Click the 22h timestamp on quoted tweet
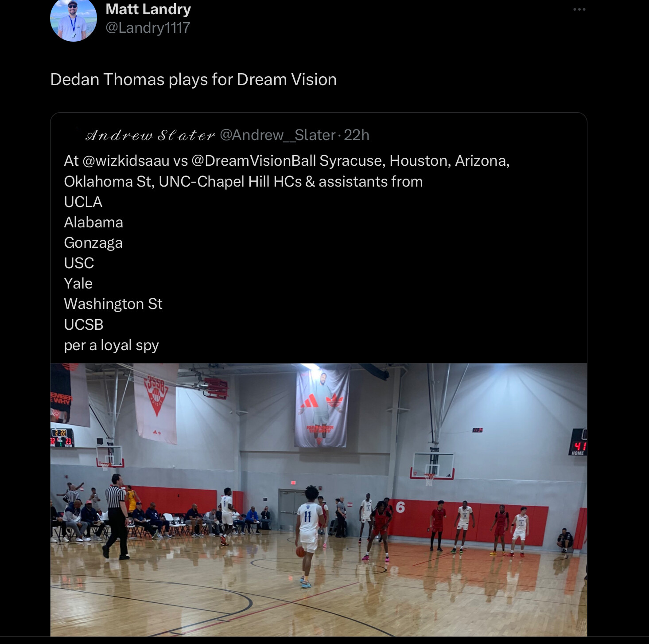Screen dimensions: 649x644 tap(356, 135)
